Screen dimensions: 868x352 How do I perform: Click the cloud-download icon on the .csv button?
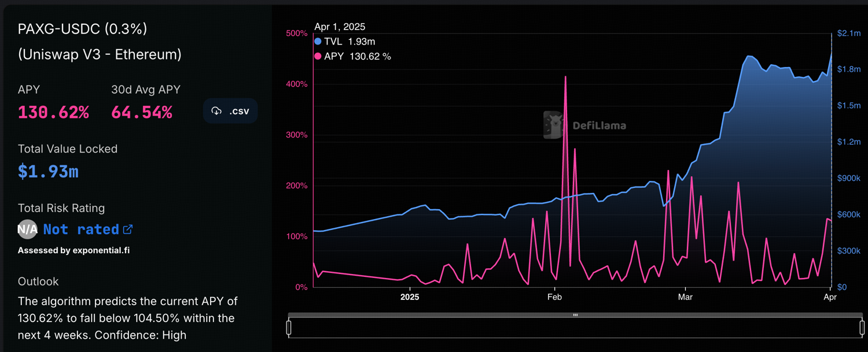pos(216,110)
